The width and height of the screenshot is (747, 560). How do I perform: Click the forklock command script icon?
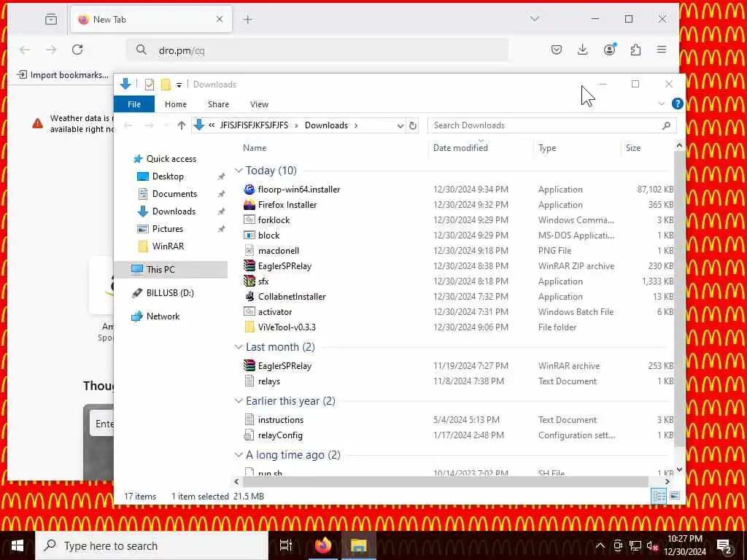click(x=249, y=220)
